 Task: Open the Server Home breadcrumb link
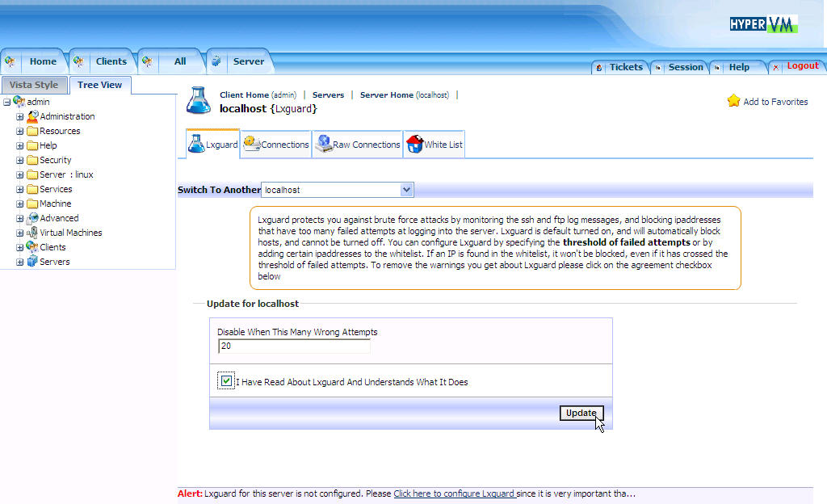pos(405,94)
